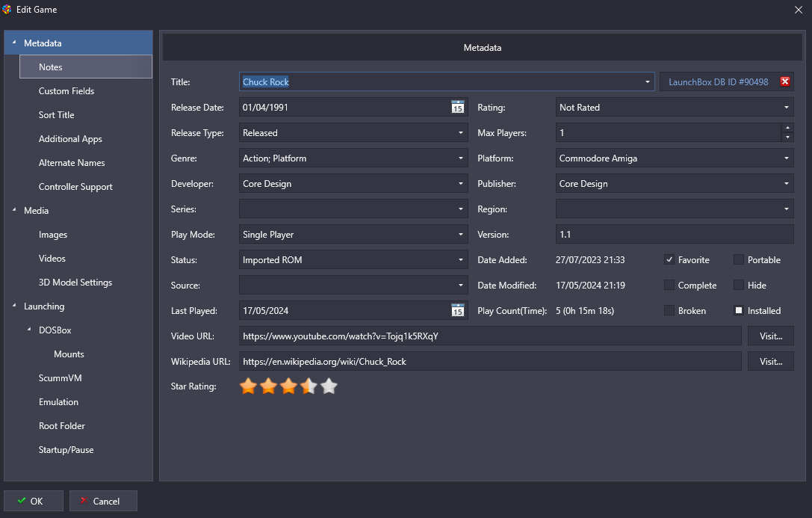Viewport: 812px width, 518px height.
Task: Open 3D Model Settings page
Action: coord(75,283)
